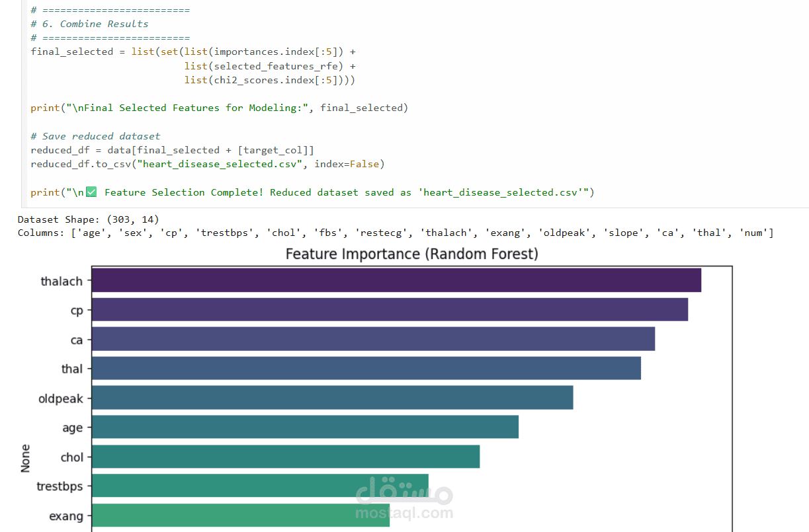Click the "# Save reduced dataset" comment line
The width and height of the screenshot is (809, 532).
(x=95, y=136)
